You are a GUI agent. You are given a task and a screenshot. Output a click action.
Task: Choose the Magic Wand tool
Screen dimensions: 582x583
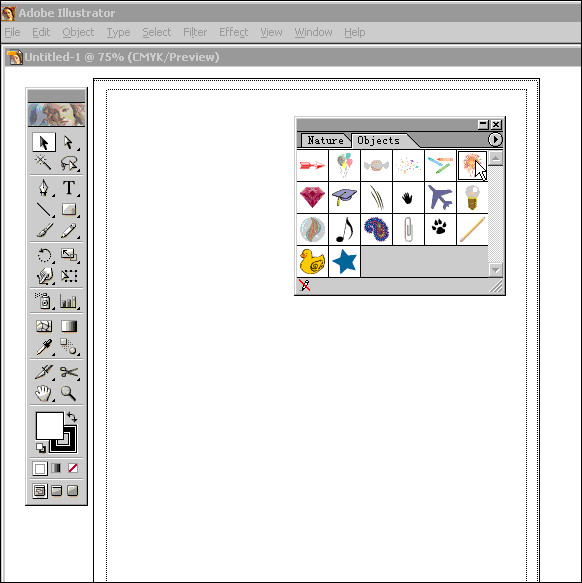(x=44, y=162)
